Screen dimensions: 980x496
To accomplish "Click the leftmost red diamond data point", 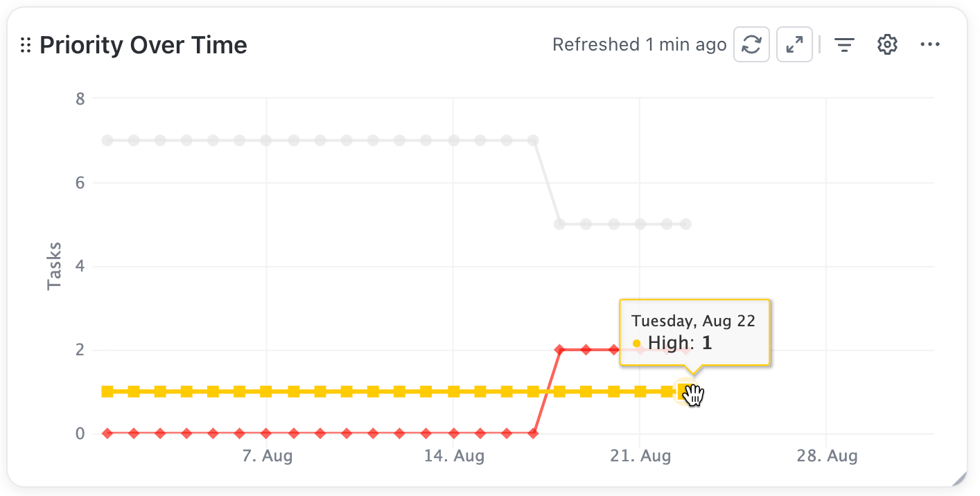I will point(107,434).
